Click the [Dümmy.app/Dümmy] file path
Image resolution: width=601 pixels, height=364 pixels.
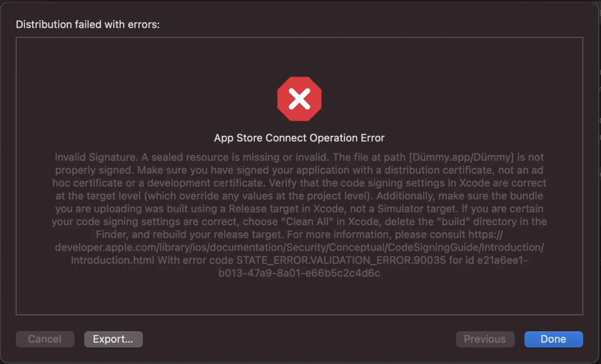pyautogui.click(x=461, y=157)
